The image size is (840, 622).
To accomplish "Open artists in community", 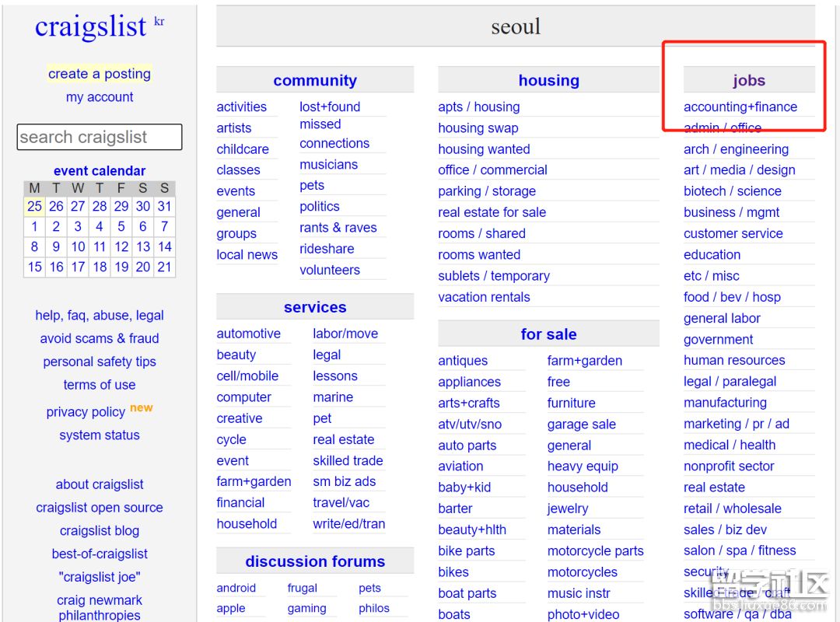I will (234, 128).
